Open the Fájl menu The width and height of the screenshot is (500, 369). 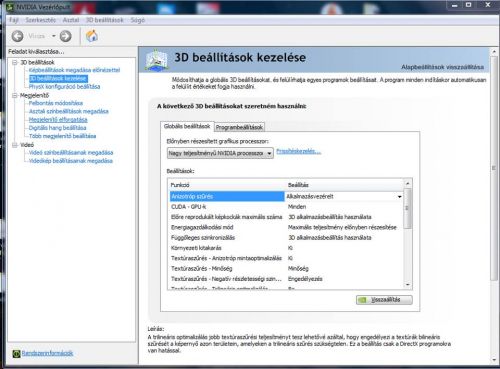click(x=14, y=20)
